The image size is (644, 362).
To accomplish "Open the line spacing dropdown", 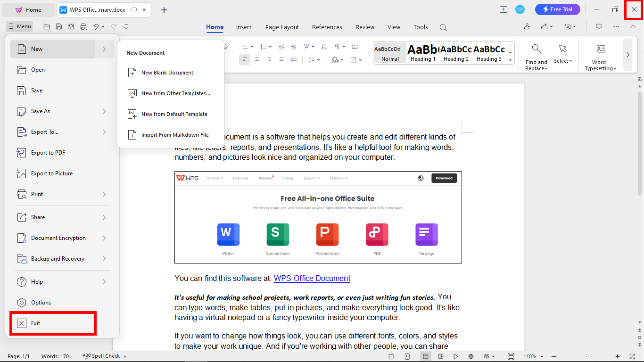I will [314, 59].
